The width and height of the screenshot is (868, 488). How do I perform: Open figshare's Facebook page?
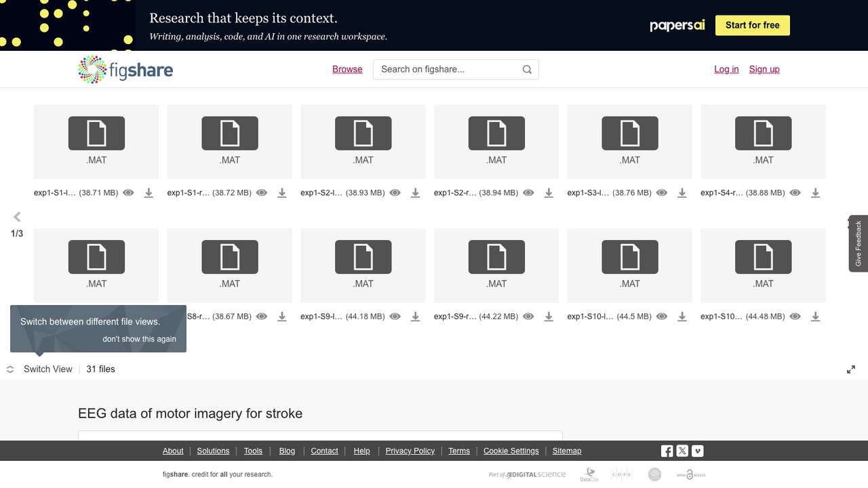[x=667, y=451]
